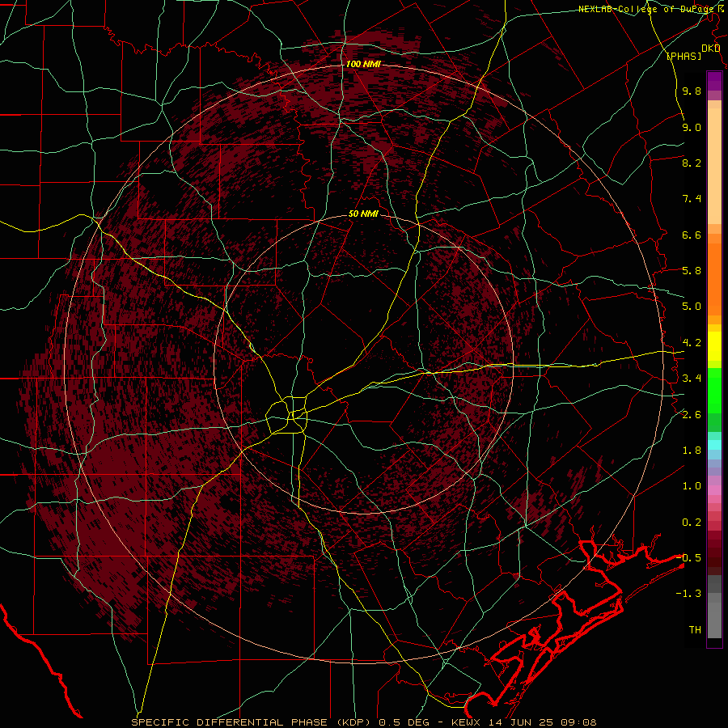Click the "-1.3" scale value
Screen dimensions: 728x728
(x=688, y=594)
